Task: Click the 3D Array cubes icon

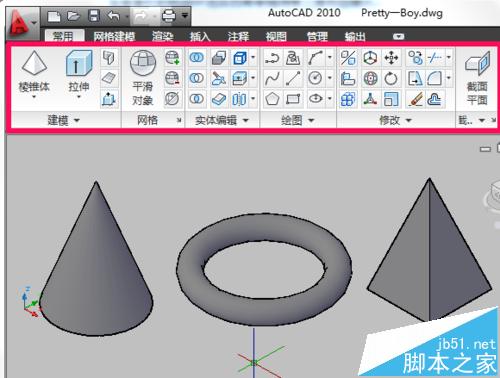Action: point(348,99)
